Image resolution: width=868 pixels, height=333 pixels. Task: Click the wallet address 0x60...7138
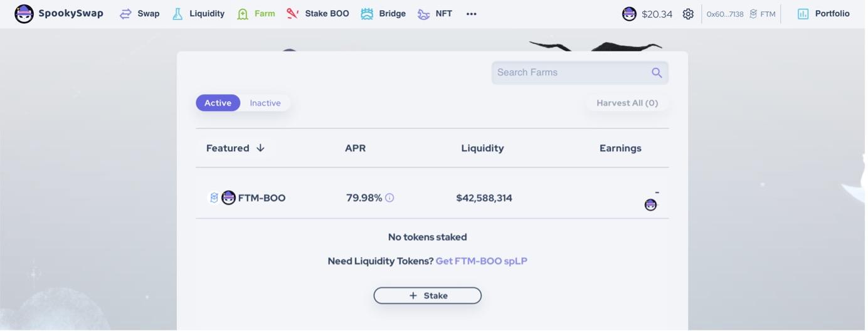(725, 14)
